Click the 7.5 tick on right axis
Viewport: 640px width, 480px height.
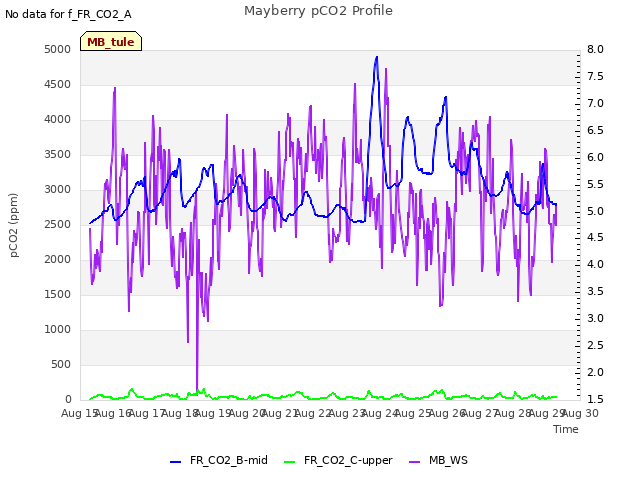point(595,76)
